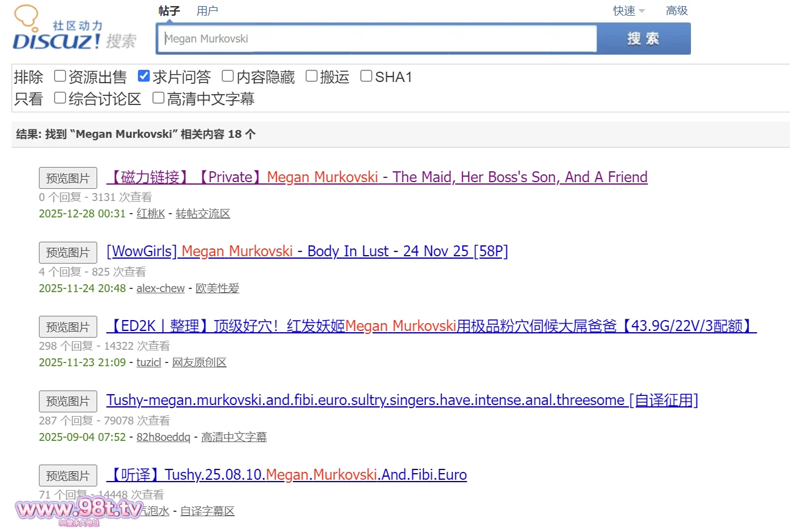790x532 pixels.
Task: Open author link alex-chew
Action: (x=160, y=288)
